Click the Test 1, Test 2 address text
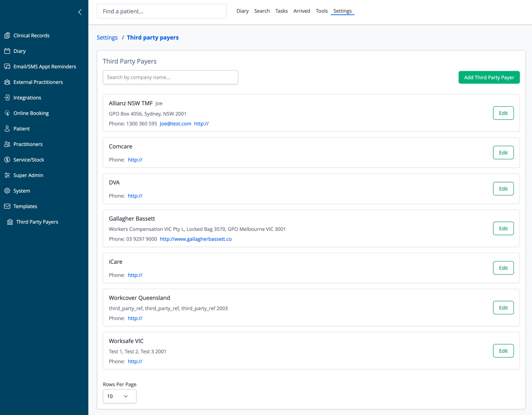Image resolution: width=532 pixels, height=415 pixels. pyautogui.click(x=138, y=352)
